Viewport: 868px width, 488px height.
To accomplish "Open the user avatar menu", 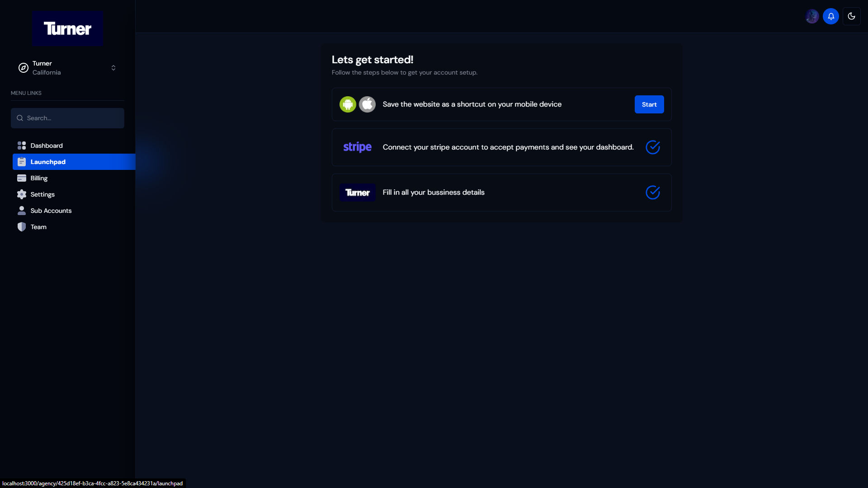I will point(812,16).
